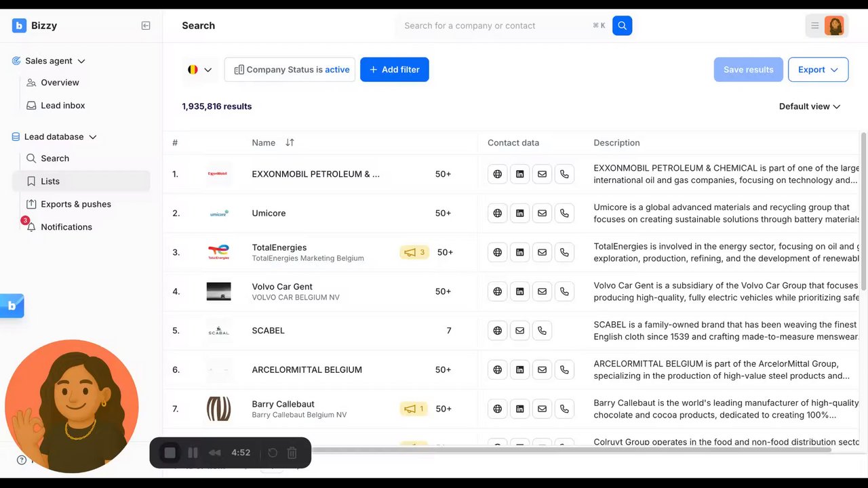Open Notifications in the sidebar
The width and height of the screenshot is (868, 488).
coord(66,227)
